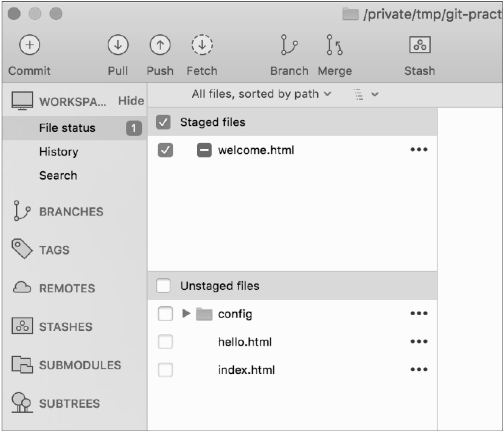Click the Stash toolbar icon
The image size is (504, 432).
(x=420, y=46)
